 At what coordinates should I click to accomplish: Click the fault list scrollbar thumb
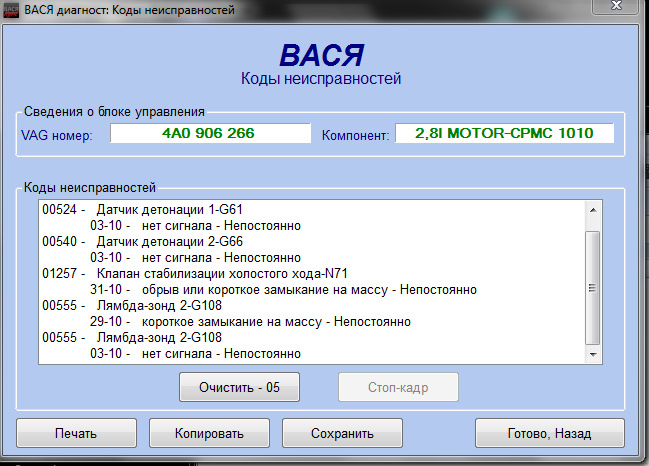pos(593,288)
